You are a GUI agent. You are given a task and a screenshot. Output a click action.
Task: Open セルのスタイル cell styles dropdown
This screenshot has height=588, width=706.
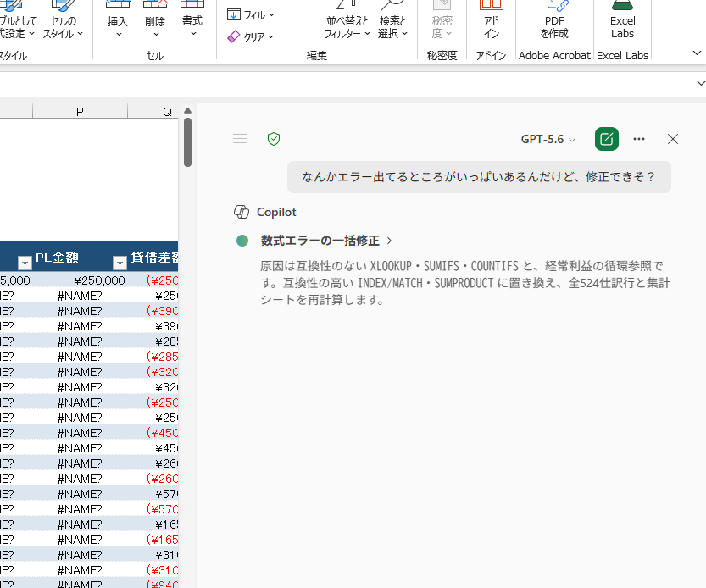click(63, 20)
